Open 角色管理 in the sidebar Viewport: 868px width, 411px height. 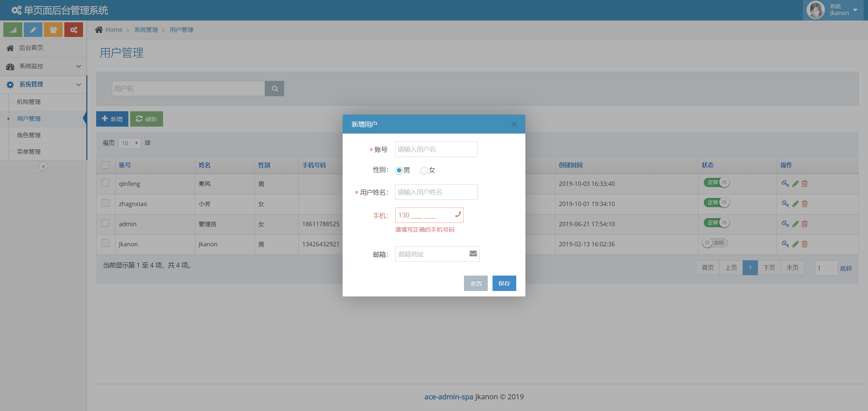pyautogui.click(x=29, y=135)
